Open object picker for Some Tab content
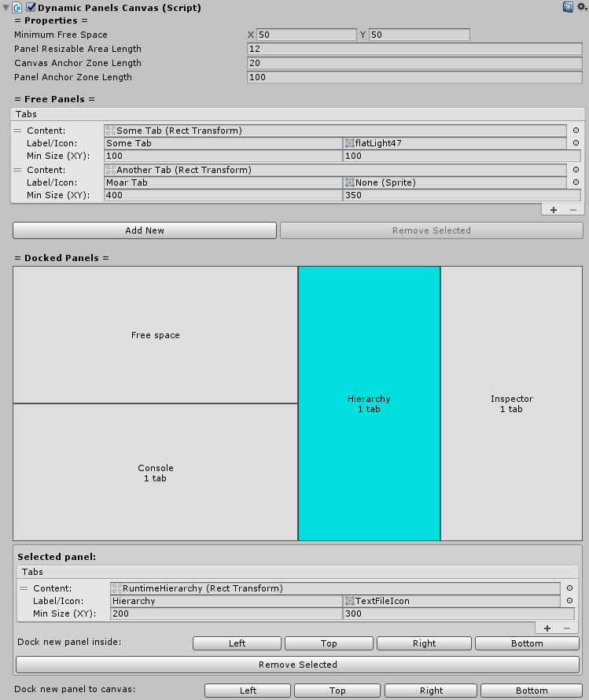Viewport: 589px width, 700px height. 575,131
